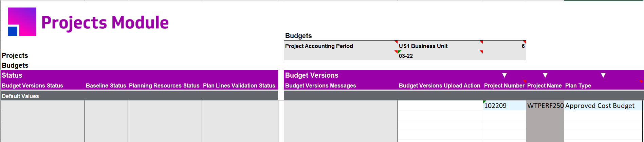The image size is (644, 142).
Task: Click the Budget Versions Upload Action header
Action: [x=440, y=85]
